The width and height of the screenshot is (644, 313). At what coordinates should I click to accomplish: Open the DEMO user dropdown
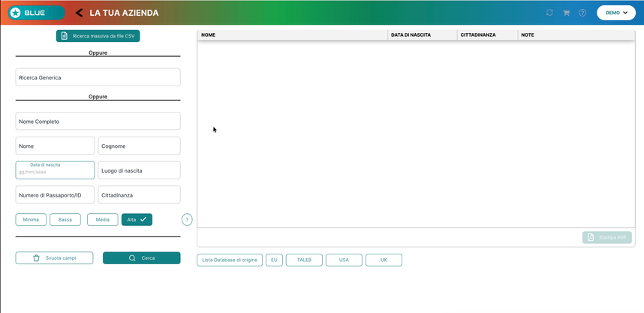pos(616,13)
